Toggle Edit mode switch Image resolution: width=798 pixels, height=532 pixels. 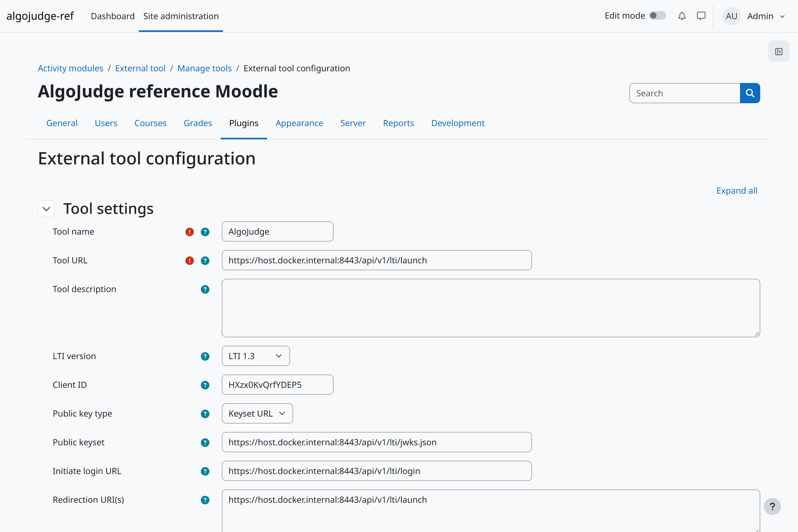[x=658, y=16]
